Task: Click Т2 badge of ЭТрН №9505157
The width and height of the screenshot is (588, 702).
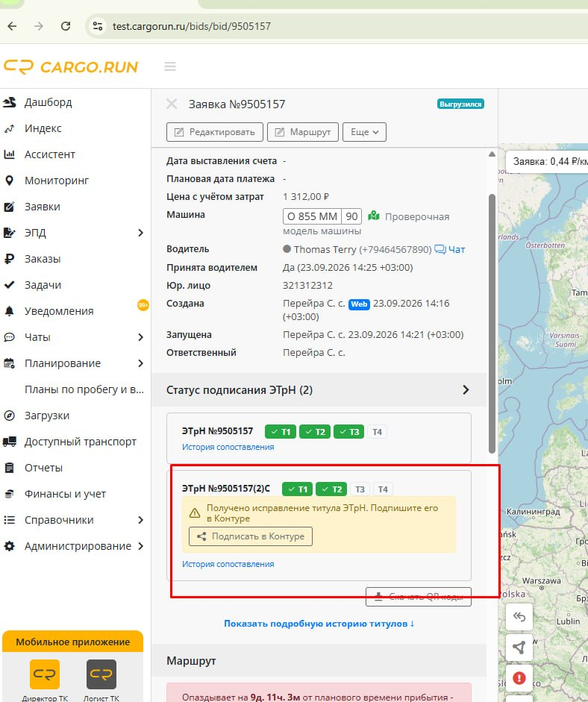Action: point(316,432)
